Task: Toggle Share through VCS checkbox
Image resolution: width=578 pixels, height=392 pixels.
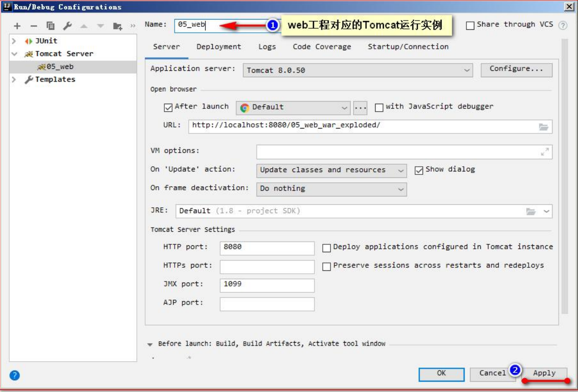Action: (x=470, y=25)
